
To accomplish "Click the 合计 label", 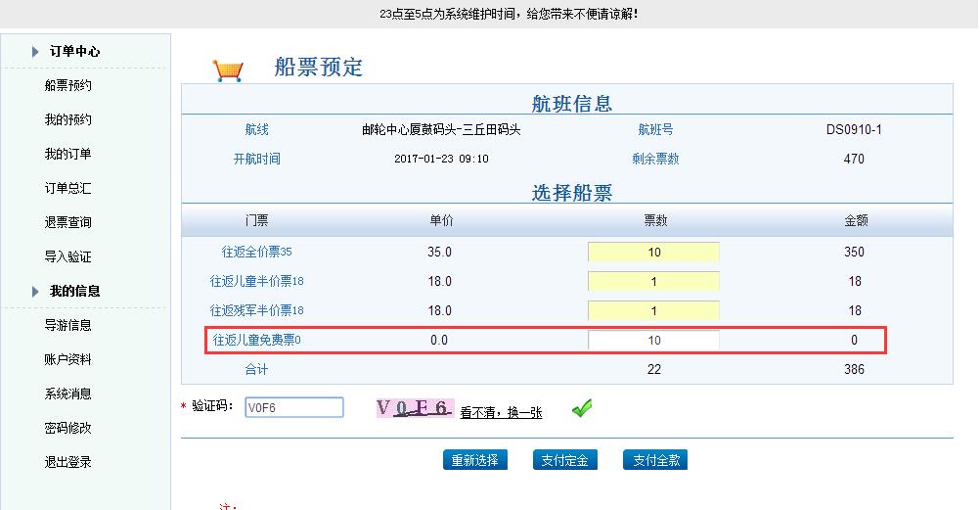I will tap(257, 369).
